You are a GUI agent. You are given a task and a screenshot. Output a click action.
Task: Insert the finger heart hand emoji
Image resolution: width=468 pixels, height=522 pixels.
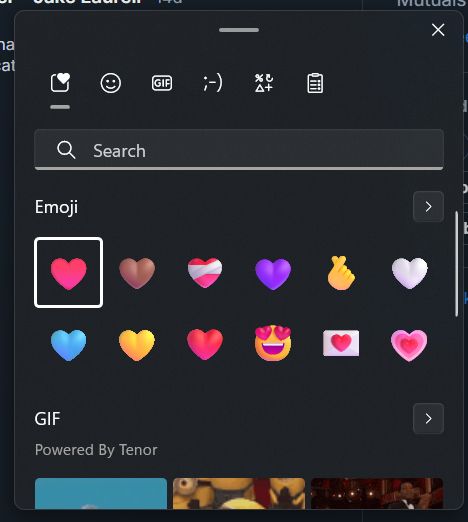[341, 273]
